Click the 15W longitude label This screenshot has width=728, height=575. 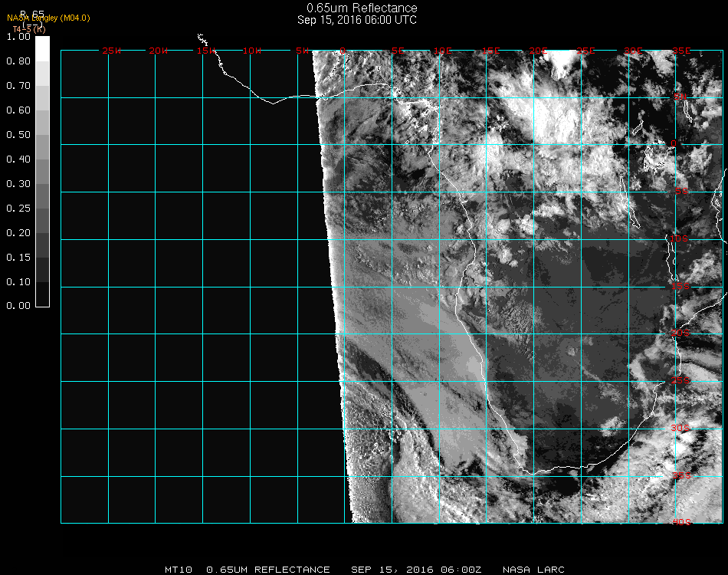coord(205,51)
